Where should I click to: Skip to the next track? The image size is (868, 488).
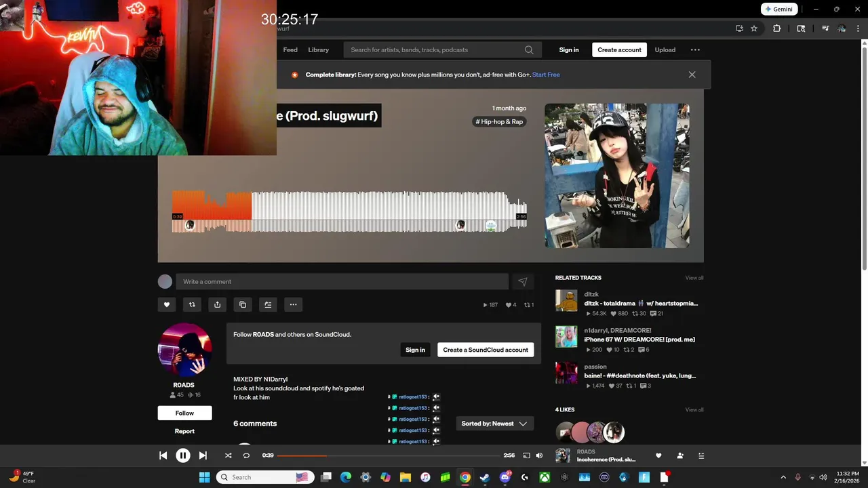tap(203, 455)
